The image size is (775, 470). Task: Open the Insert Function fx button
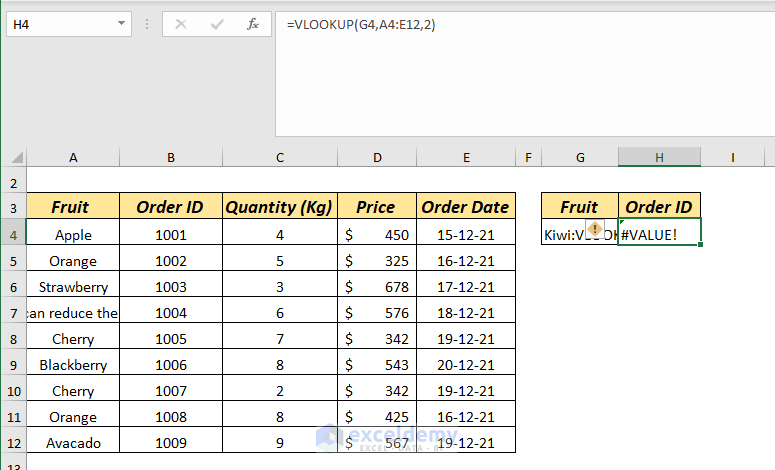click(253, 24)
